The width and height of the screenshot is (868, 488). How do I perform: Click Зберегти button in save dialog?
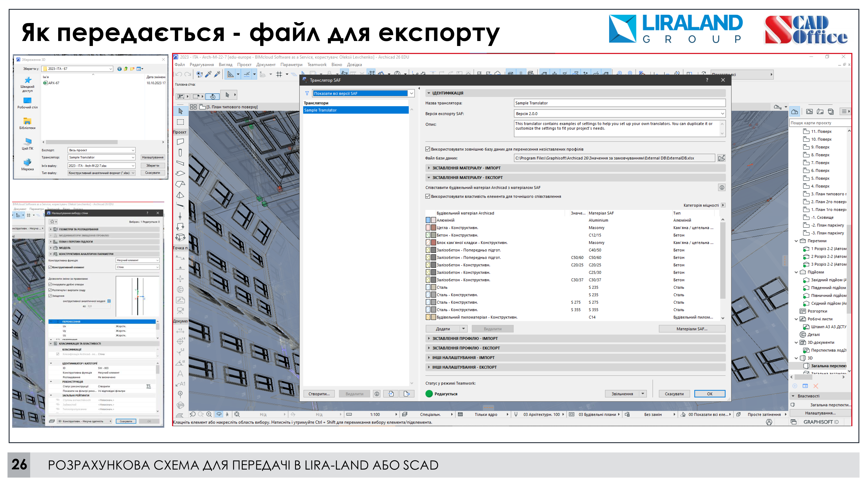153,165
